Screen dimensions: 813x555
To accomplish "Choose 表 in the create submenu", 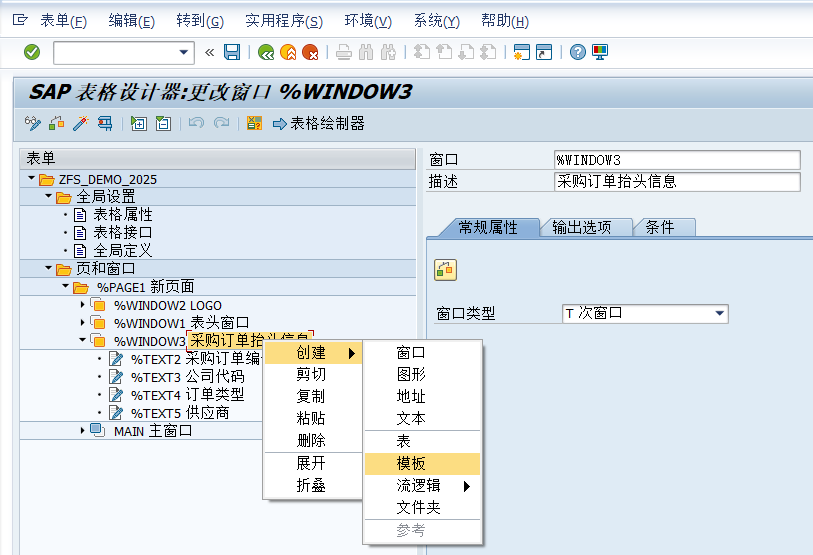I will [x=423, y=441].
